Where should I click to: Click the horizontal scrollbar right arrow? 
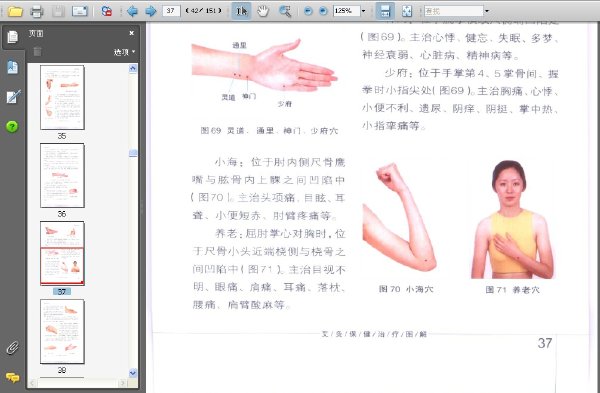point(122,383)
